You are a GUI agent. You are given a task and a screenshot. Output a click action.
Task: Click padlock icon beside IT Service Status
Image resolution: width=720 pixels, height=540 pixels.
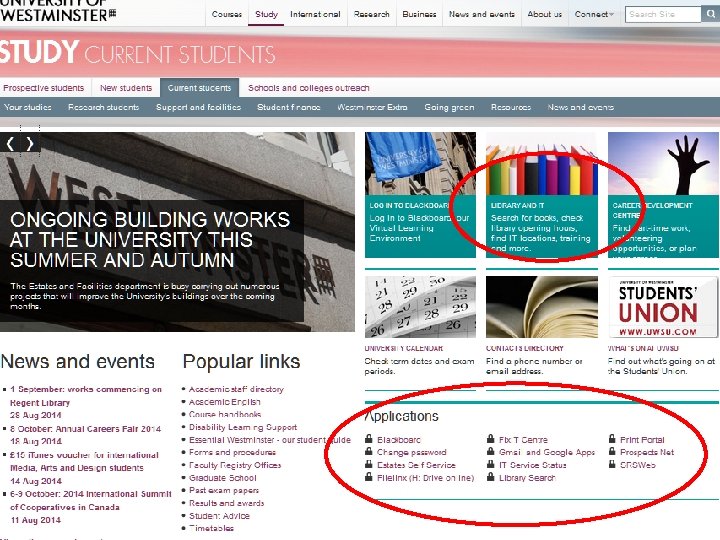coord(490,464)
